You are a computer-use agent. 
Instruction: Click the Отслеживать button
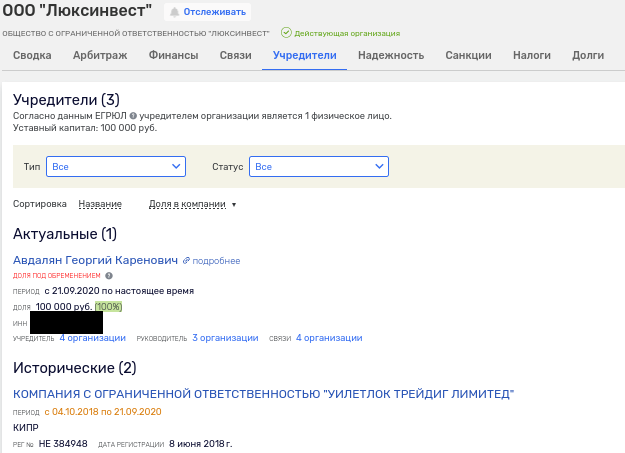pyautogui.click(x=207, y=12)
